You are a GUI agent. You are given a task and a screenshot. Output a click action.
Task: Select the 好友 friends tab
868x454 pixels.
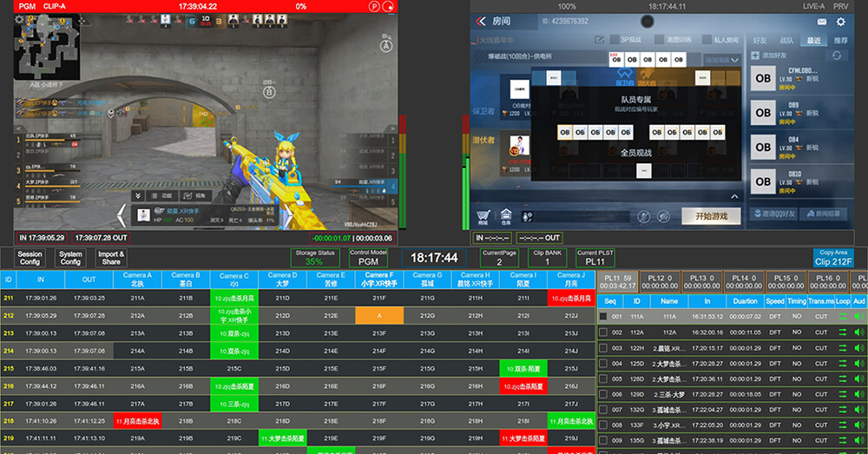tap(760, 40)
